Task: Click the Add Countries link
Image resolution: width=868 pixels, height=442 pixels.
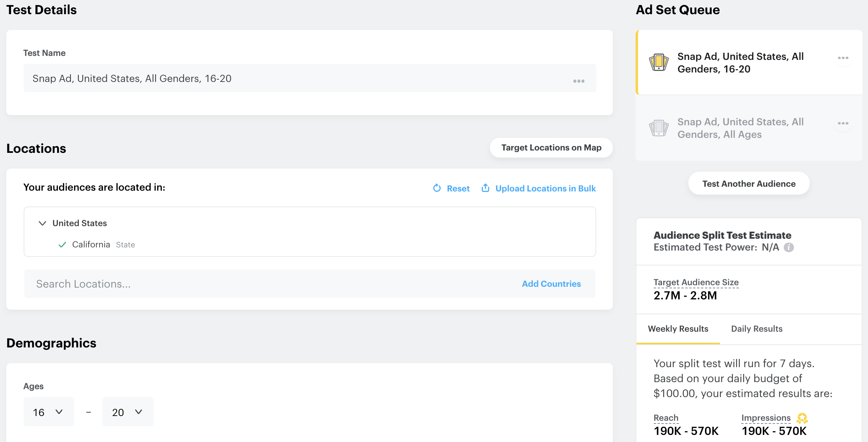Action: click(551, 284)
